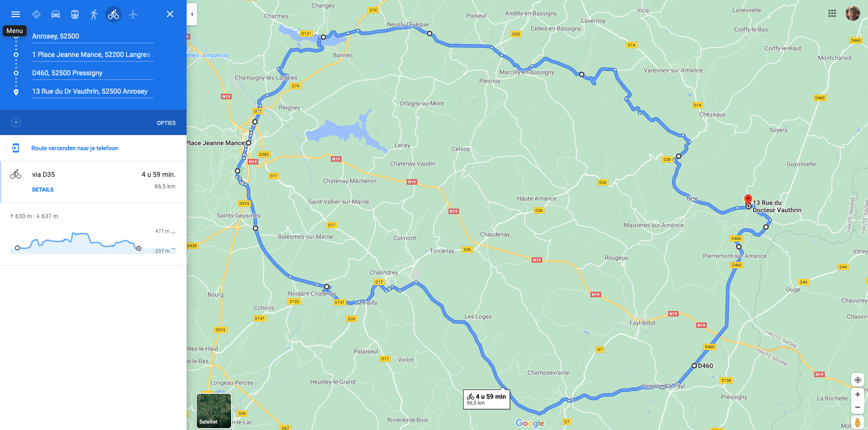This screenshot has width=868, height=430.
Task: Select best travel mode arrow icon
Action: [x=36, y=14]
